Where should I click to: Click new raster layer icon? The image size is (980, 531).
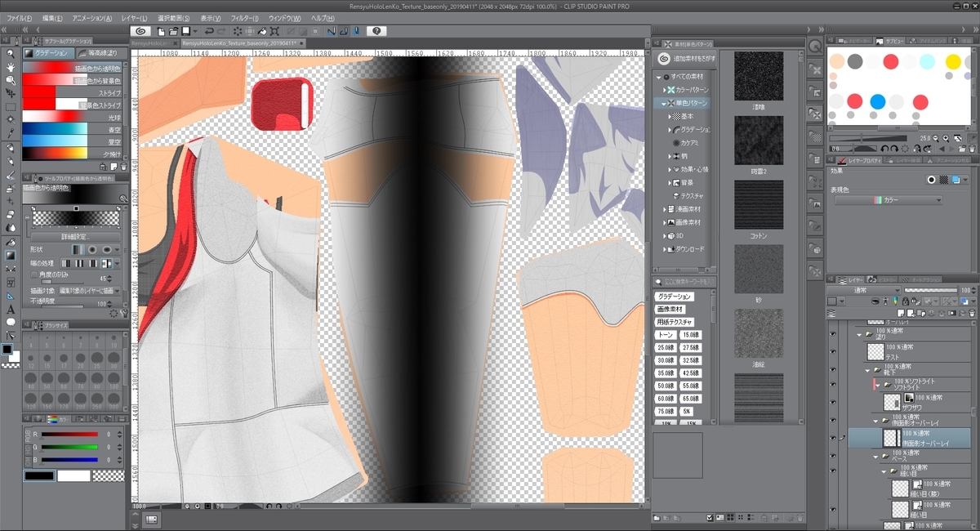[900, 313]
